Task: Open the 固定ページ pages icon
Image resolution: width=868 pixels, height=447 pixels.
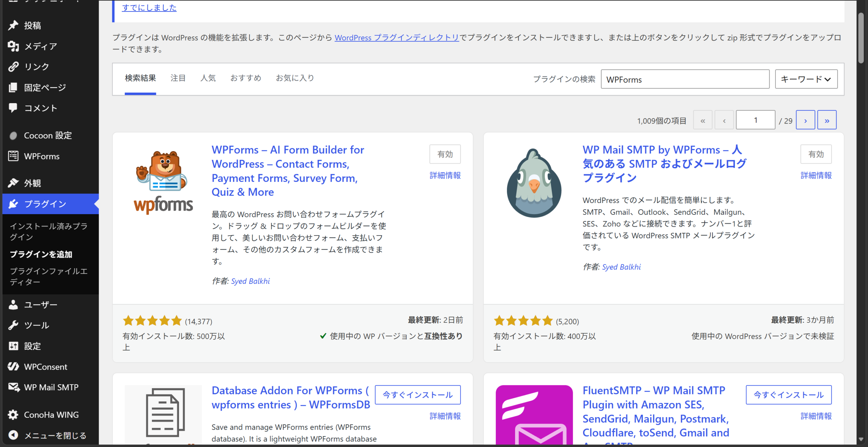Action: [x=13, y=88]
